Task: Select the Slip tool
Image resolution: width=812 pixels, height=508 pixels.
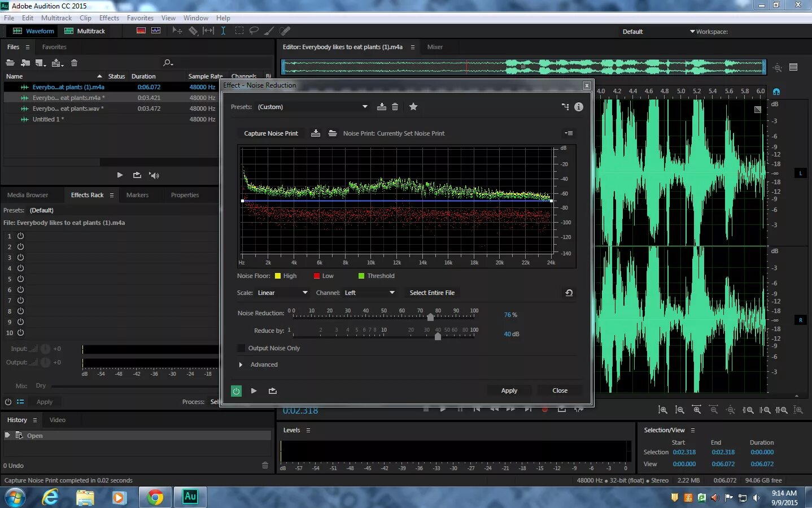Action: 208,31
